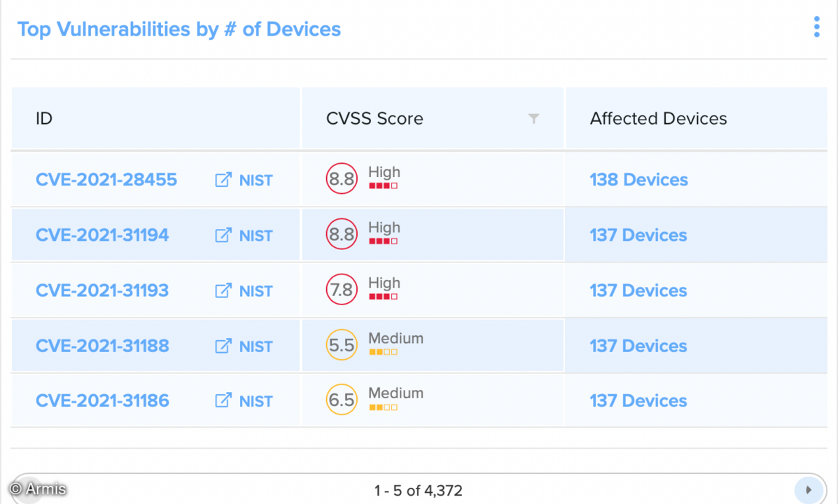
Task: Click the CVSS Score filter funnel icon
Action: 533,119
